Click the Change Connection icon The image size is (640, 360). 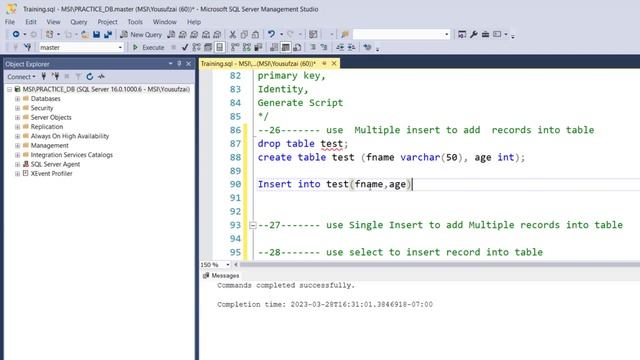(27, 48)
